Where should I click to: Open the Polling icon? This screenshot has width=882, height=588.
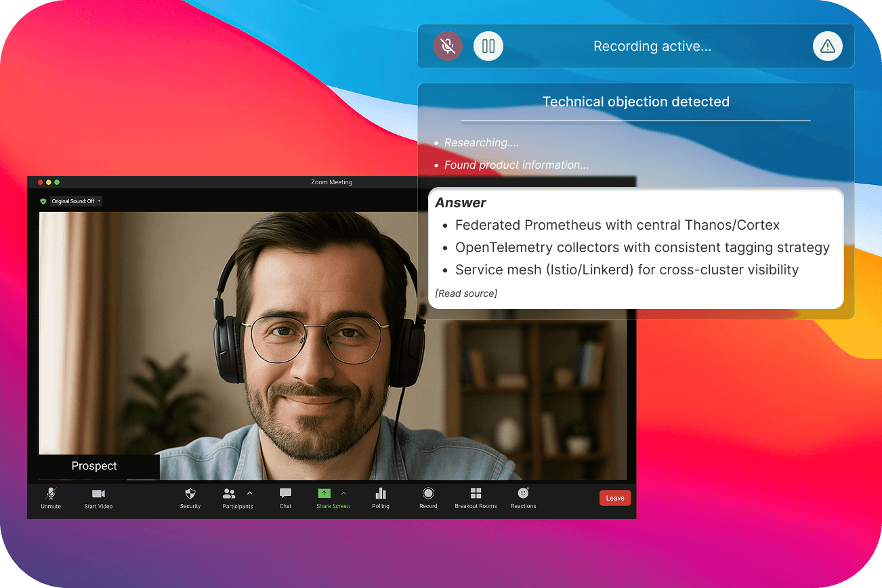[x=381, y=498]
